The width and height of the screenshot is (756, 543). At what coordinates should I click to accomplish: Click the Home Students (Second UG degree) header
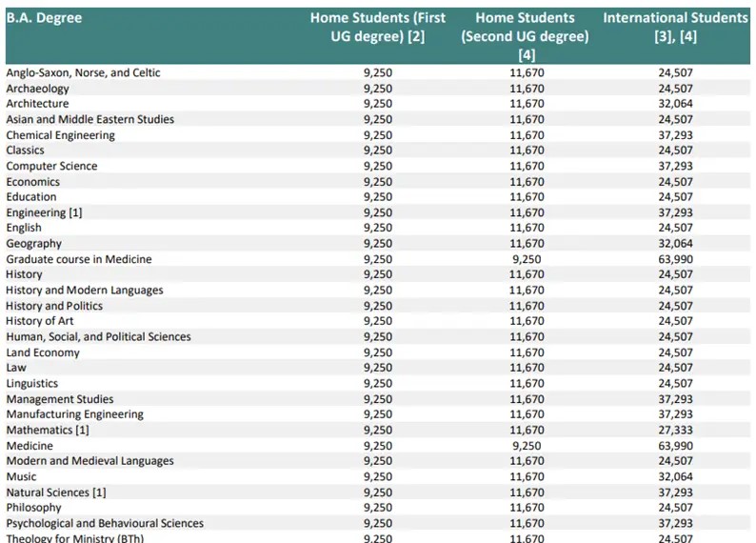525,35
